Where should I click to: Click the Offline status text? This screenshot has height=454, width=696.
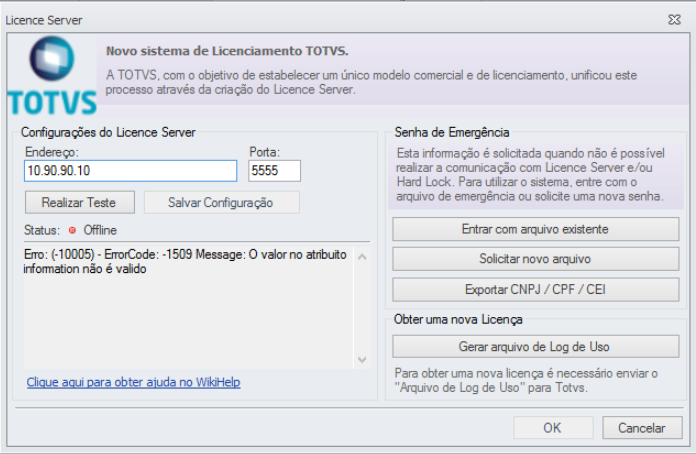(x=100, y=230)
